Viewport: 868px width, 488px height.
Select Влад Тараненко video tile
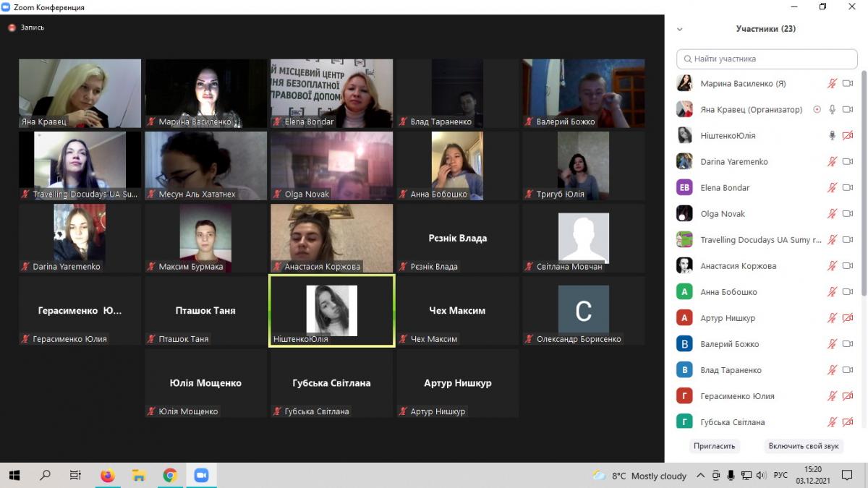458,93
